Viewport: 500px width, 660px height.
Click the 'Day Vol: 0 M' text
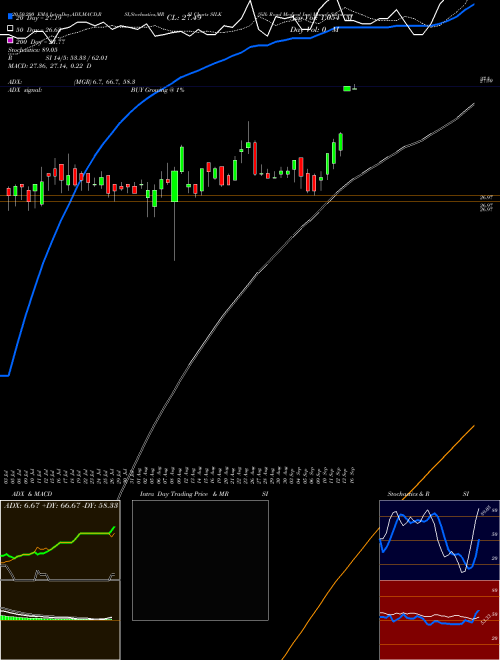coord(314,29)
